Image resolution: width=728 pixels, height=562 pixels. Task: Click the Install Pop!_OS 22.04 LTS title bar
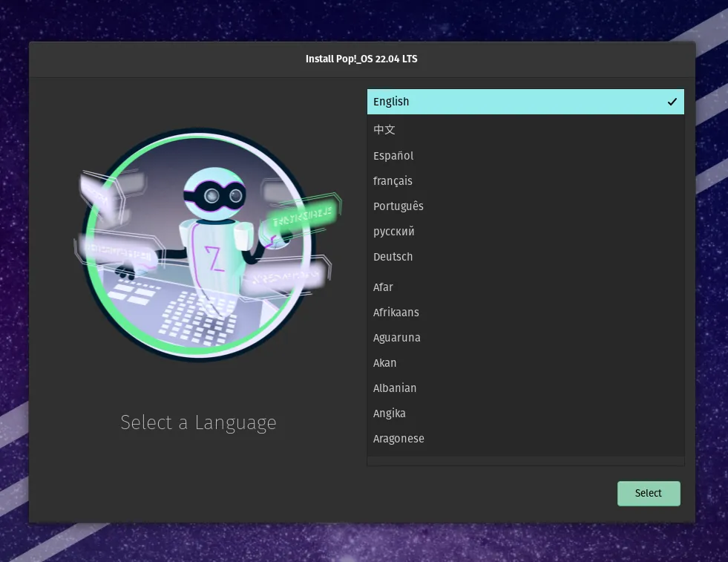coord(361,59)
